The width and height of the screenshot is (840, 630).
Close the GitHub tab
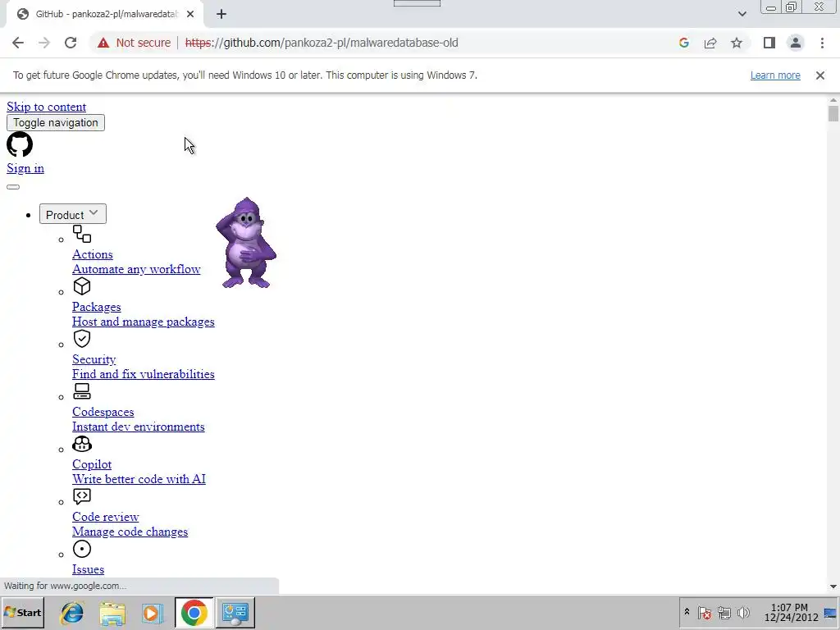[x=190, y=15]
